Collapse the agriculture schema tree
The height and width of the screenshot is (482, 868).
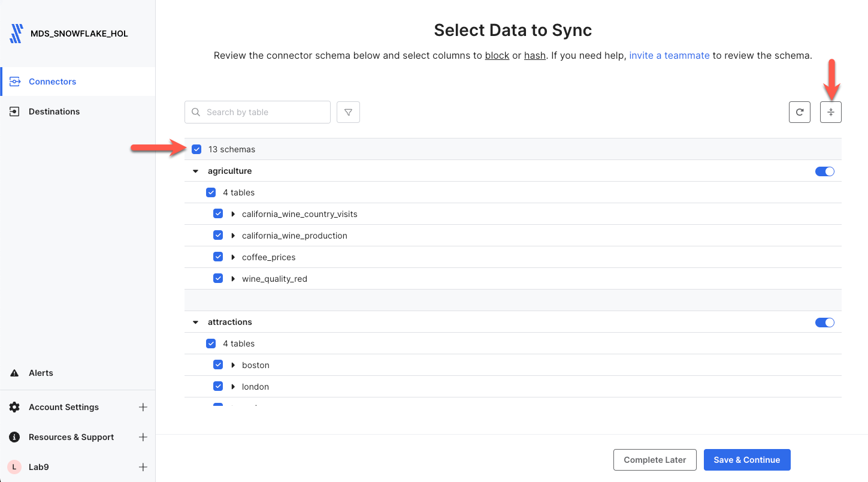195,171
